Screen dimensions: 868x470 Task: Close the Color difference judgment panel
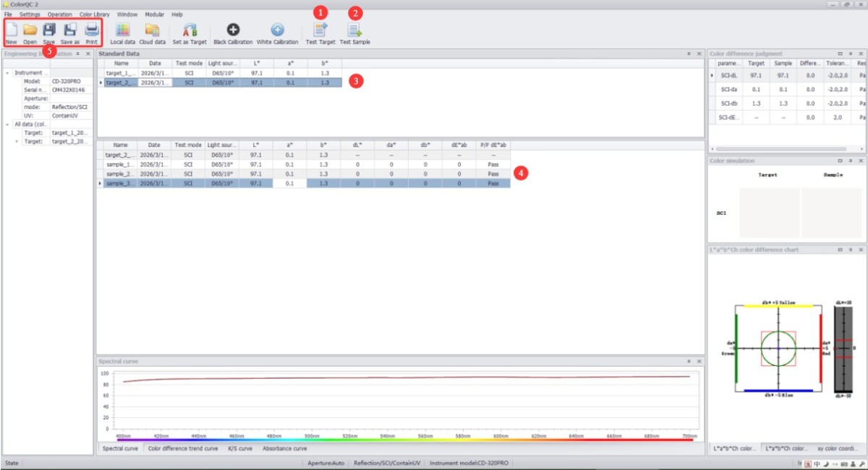(x=860, y=54)
